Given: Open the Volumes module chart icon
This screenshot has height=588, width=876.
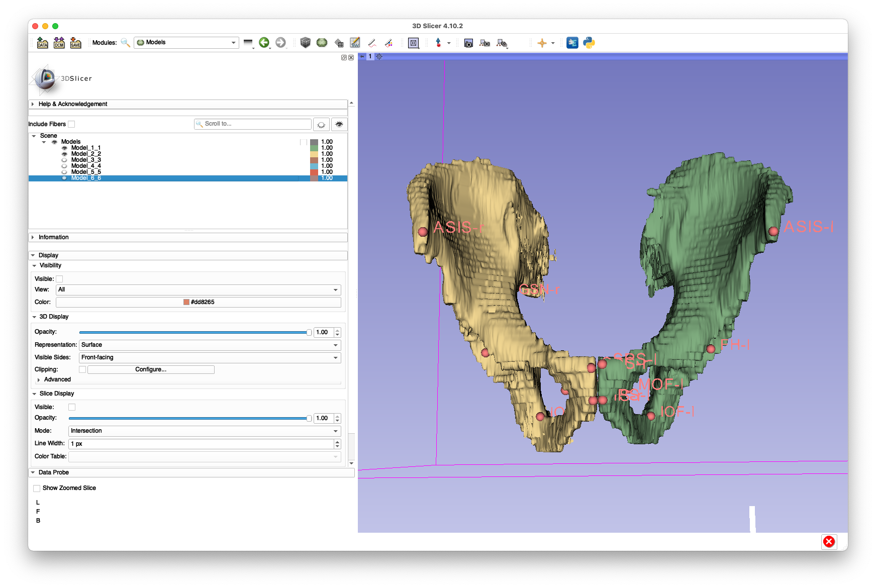Looking at the screenshot, I should (355, 43).
